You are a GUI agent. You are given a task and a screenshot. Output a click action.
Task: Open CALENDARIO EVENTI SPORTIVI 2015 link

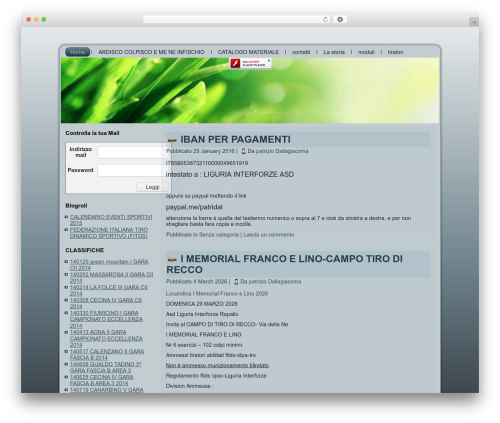[x=111, y=220]
